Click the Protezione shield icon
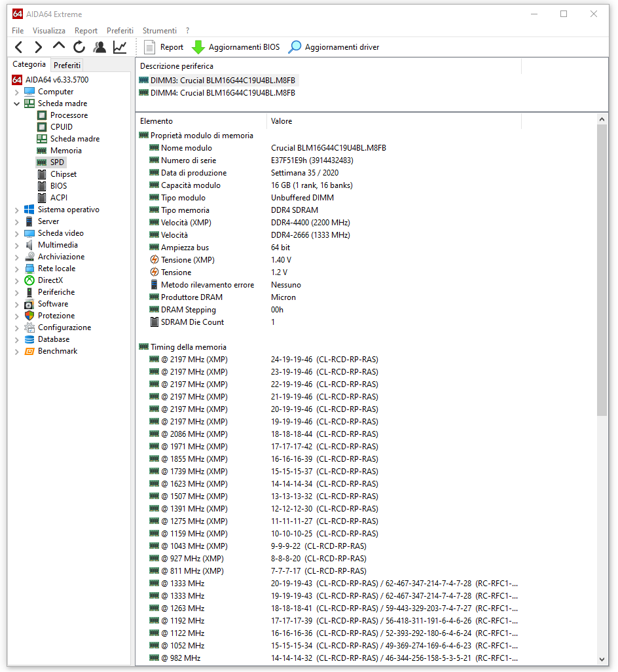 pos(29,316)
